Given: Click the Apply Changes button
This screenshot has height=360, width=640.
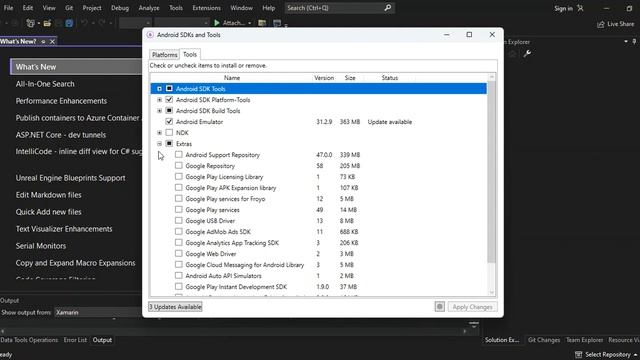Looking at the screenshot, I should point(472,307).
